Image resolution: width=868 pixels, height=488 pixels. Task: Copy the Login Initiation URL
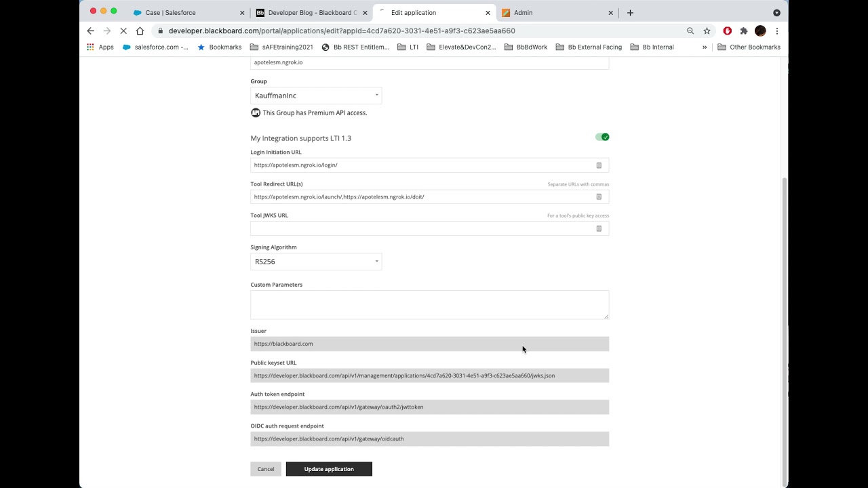599,165
